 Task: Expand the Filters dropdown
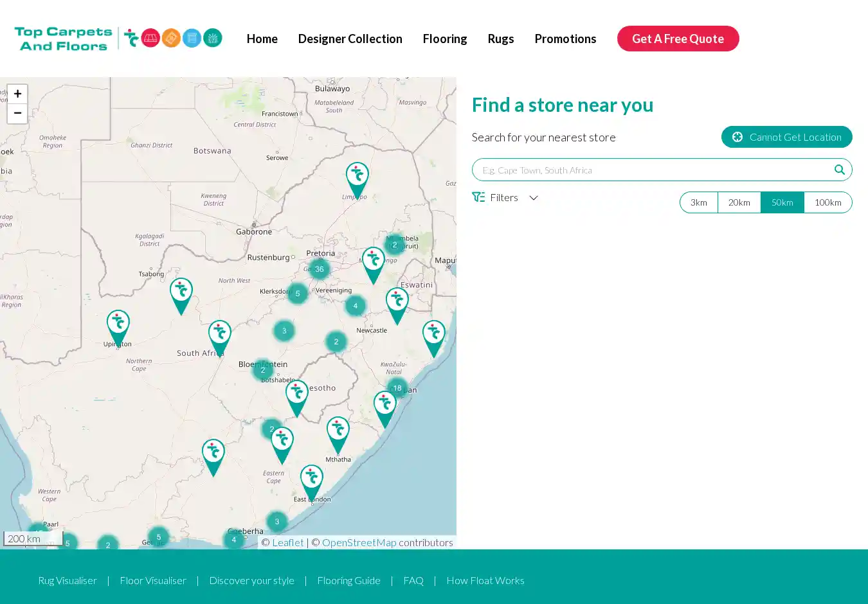pos(505,198)
